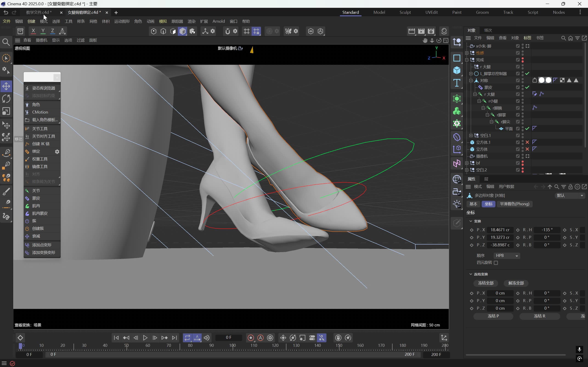Switch to the Sculpt layout tab
Image resolution: width=588 pixels, height=367 pixels.
point(405,12)
